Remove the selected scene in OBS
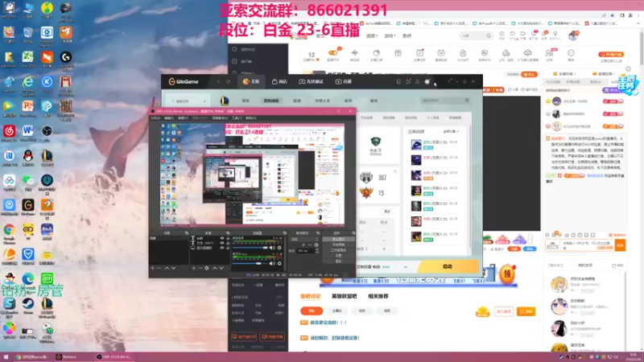 click(x=159, y=268)
